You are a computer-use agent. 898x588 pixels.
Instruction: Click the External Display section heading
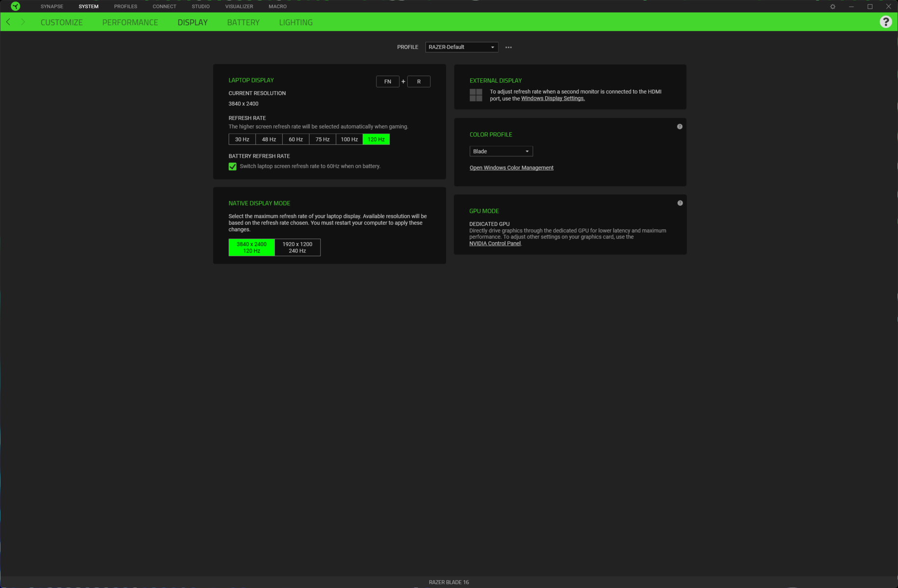pos(496,81)
